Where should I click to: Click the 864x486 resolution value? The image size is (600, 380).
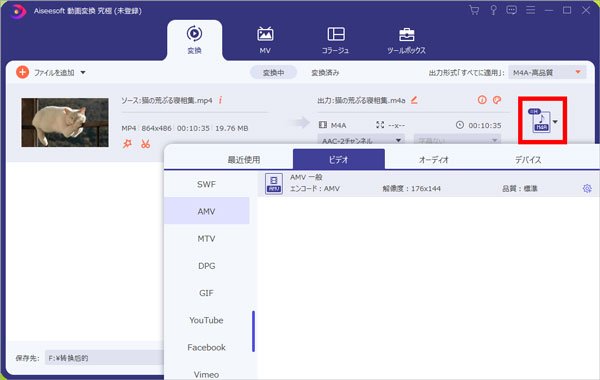click(157, 128)
